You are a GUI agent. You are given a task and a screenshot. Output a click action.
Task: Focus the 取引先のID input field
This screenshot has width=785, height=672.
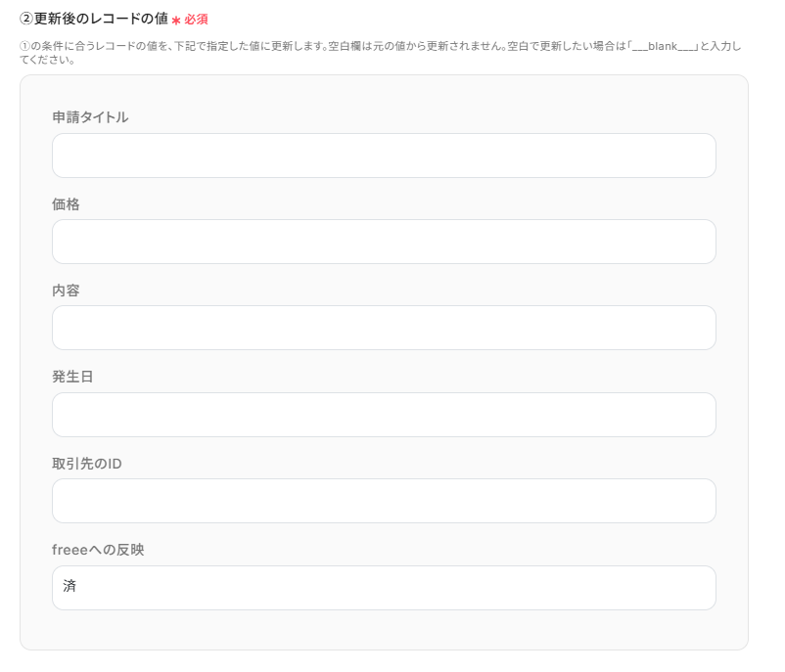pyautogui.click(x=384, y=501)
